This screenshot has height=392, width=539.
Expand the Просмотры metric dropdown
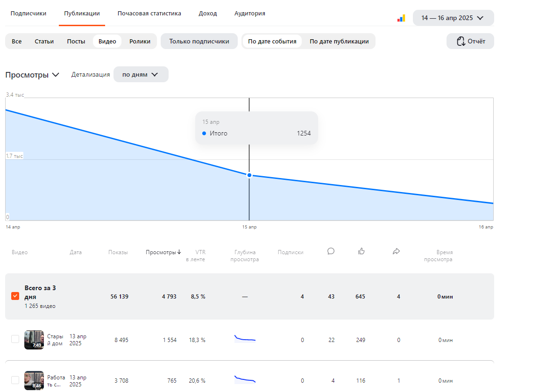[32, 75]
